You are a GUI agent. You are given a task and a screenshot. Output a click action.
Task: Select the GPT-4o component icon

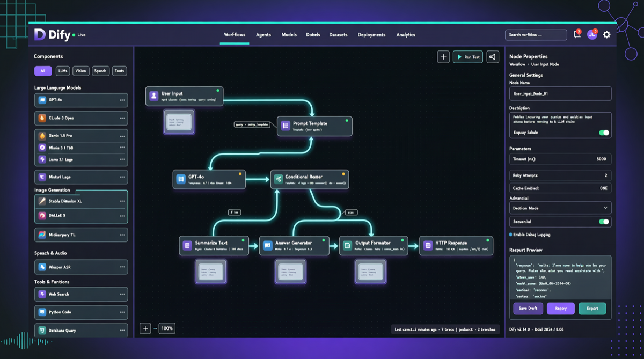(42, 100)
